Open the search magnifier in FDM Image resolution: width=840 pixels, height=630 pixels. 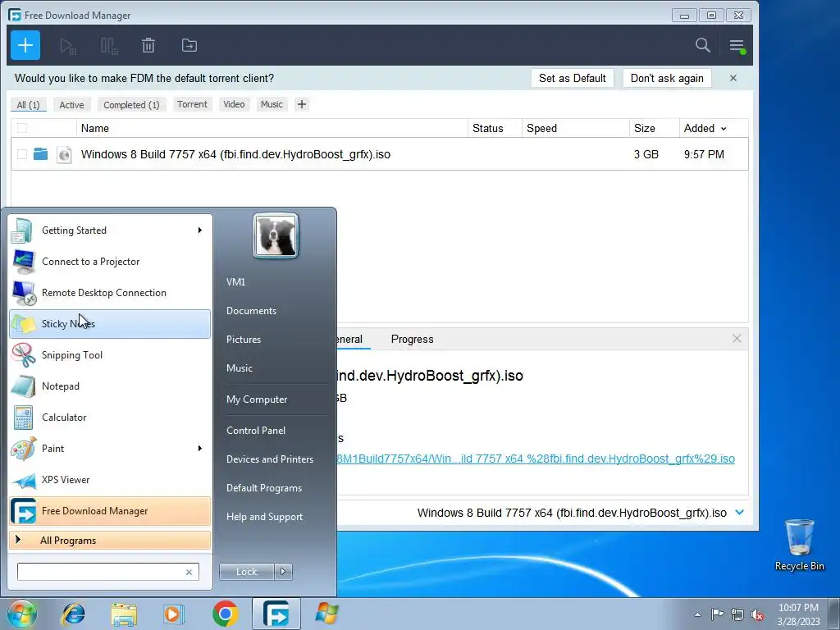click(x=703, y=46)
